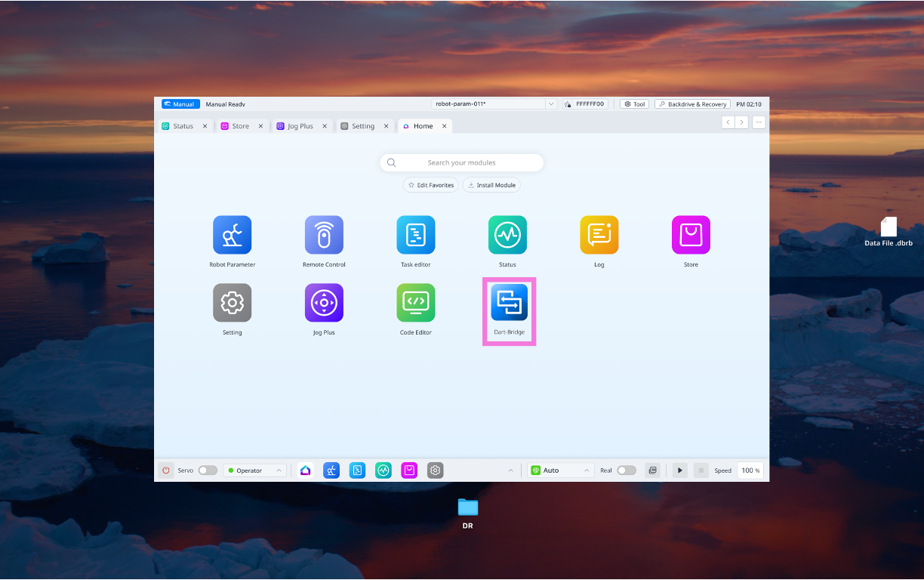Open the Dart-Bridge module
The image size is (924, 580).
point(509,303)
